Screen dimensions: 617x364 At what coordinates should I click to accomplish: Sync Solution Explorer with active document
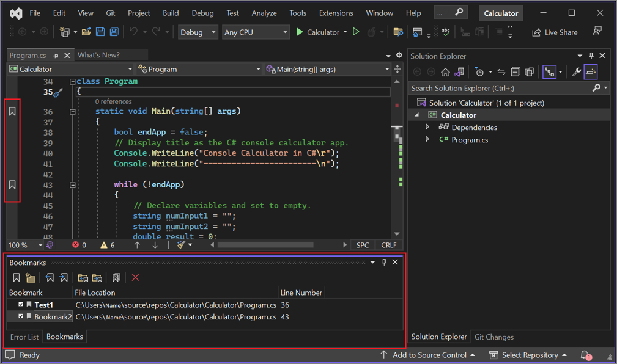coord(501,72)
